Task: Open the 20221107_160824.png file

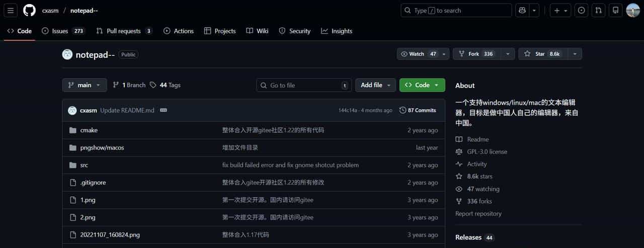Action: (110, 235)
